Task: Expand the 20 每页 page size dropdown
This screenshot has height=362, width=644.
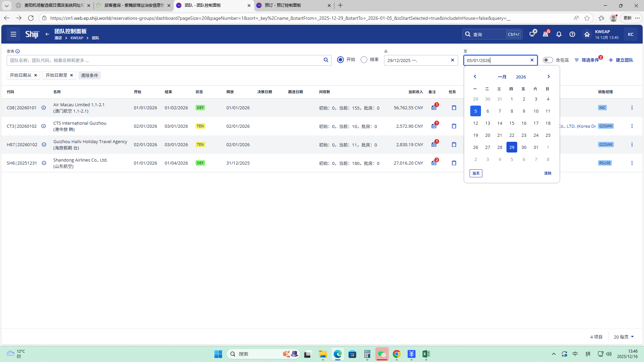Action: point(624,337)
